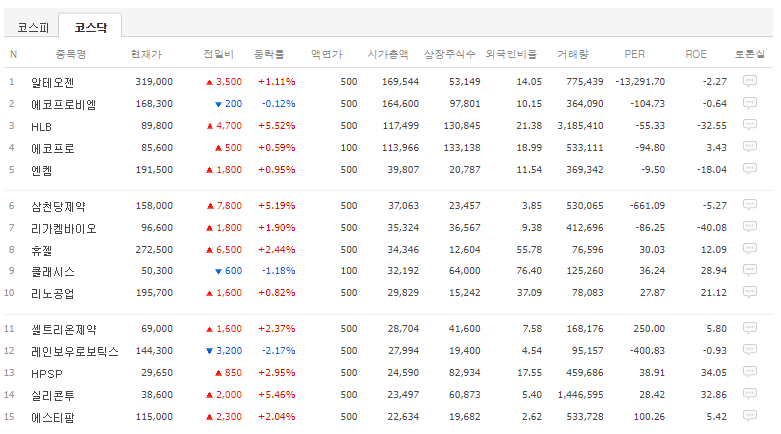This screenshot has width=781, height=434.
Task: Click change rate -1.18%
Action: click(278, 271)
